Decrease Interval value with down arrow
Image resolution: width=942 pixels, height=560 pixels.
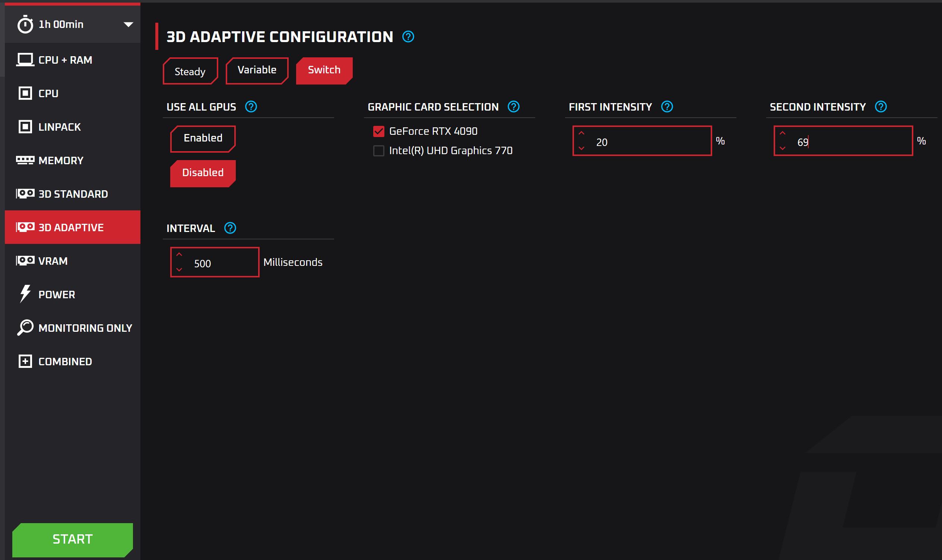tap(179, 270)
